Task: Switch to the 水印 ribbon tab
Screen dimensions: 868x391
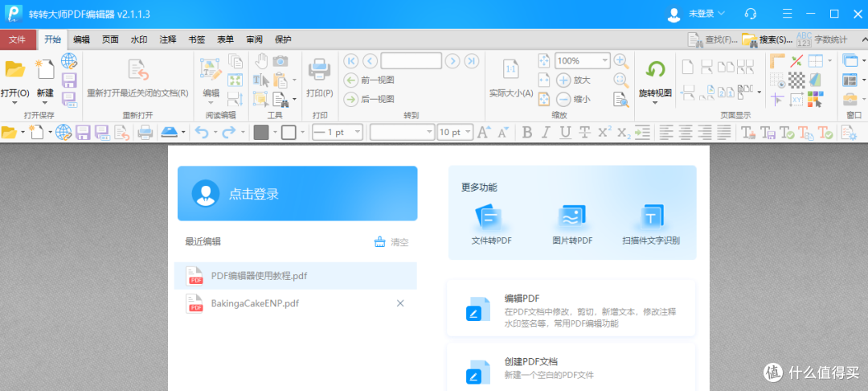Action: tap(139, 39)
